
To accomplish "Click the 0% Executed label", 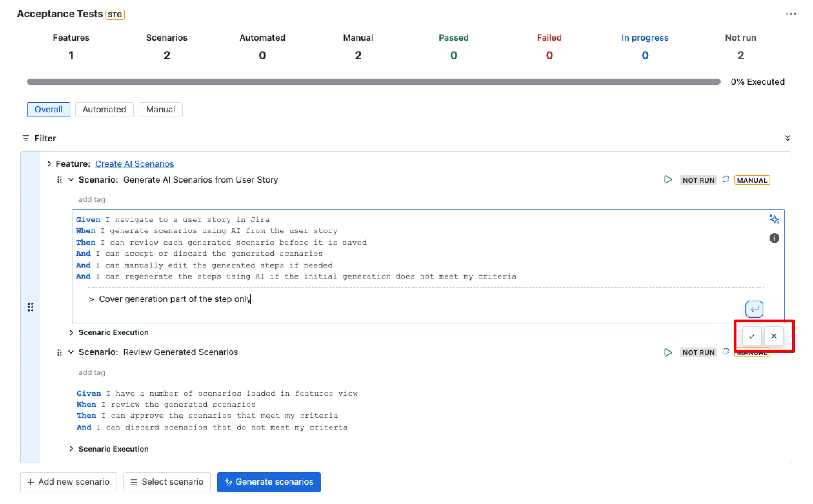I will click(757, 82).
